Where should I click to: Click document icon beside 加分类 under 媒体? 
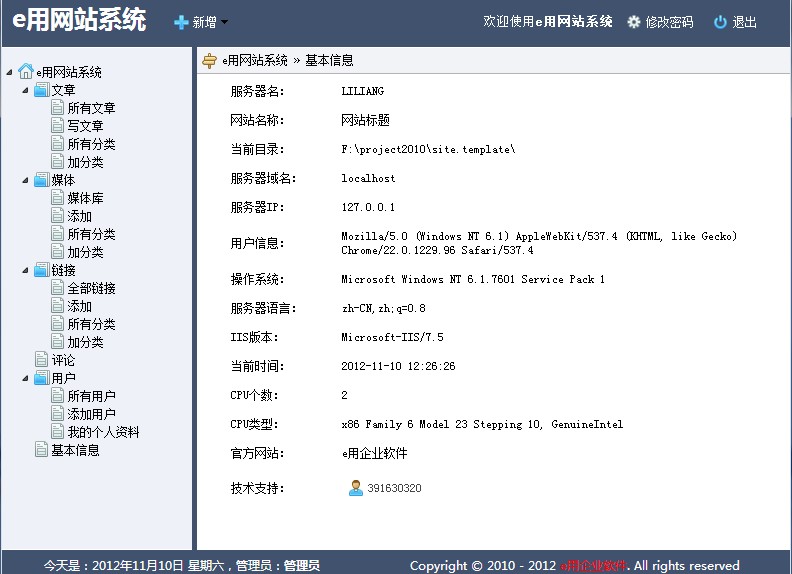point(58,252)
